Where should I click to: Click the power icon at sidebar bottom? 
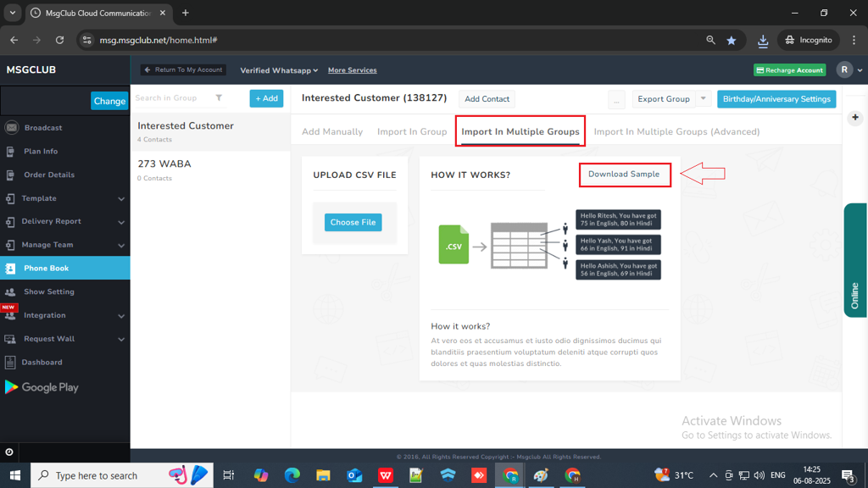coord(9,452)
